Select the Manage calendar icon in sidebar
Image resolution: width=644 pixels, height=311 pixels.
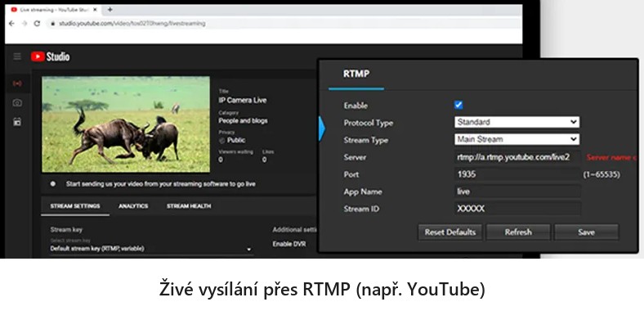(x=17, y=122)
